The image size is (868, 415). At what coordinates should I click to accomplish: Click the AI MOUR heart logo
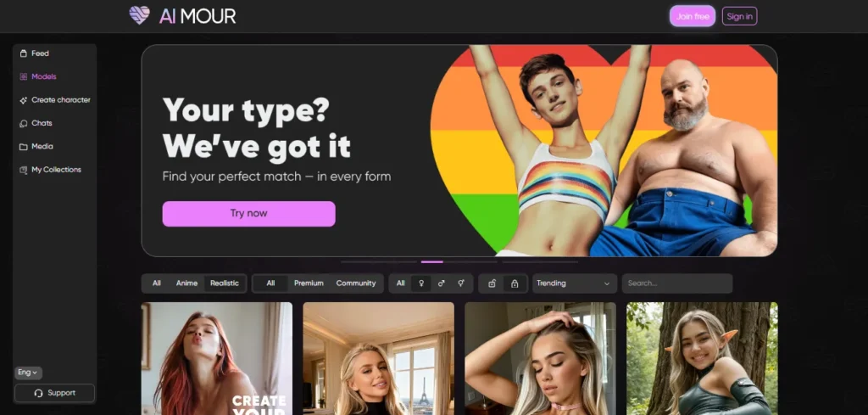[139, 15]
